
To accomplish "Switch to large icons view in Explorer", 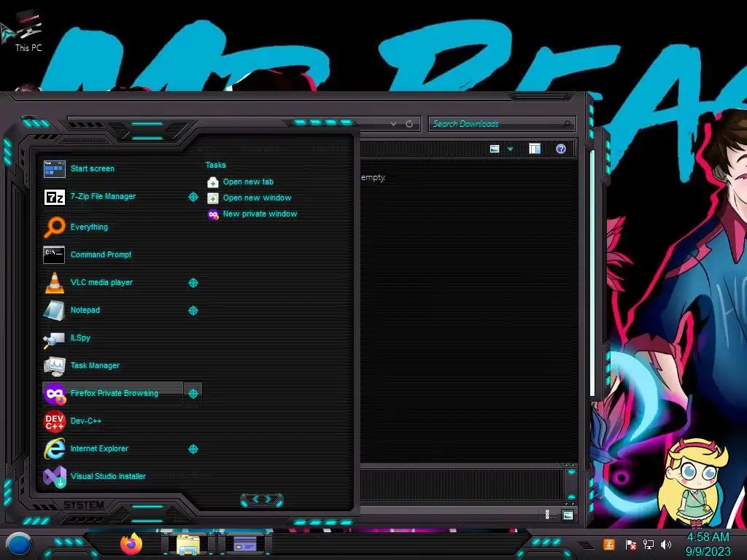I will (x=568, y=515).
